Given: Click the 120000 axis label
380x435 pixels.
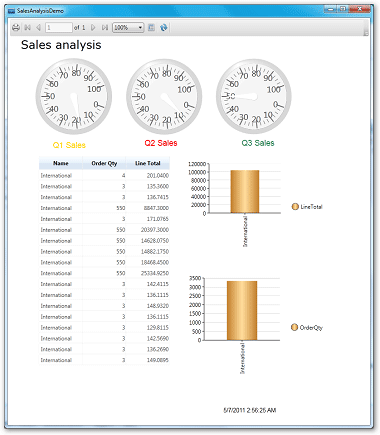Looking at the screenshot, I should click(x=197, y=164).
